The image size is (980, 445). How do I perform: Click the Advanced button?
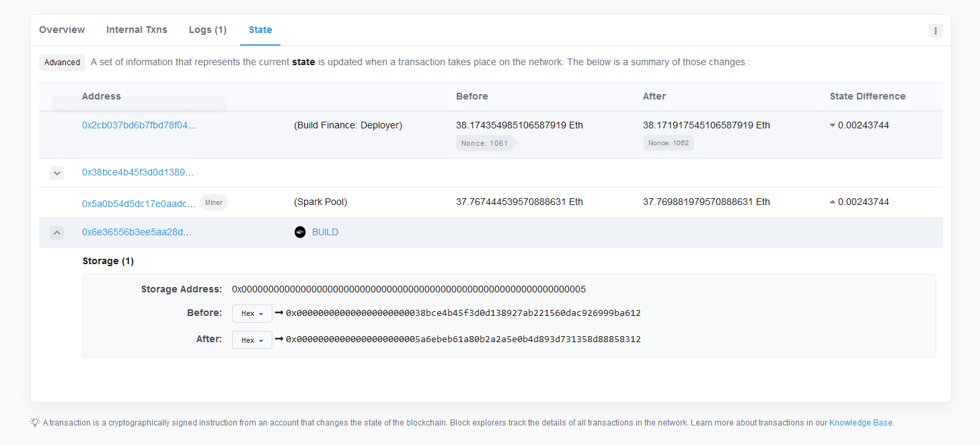coord(62,63)
